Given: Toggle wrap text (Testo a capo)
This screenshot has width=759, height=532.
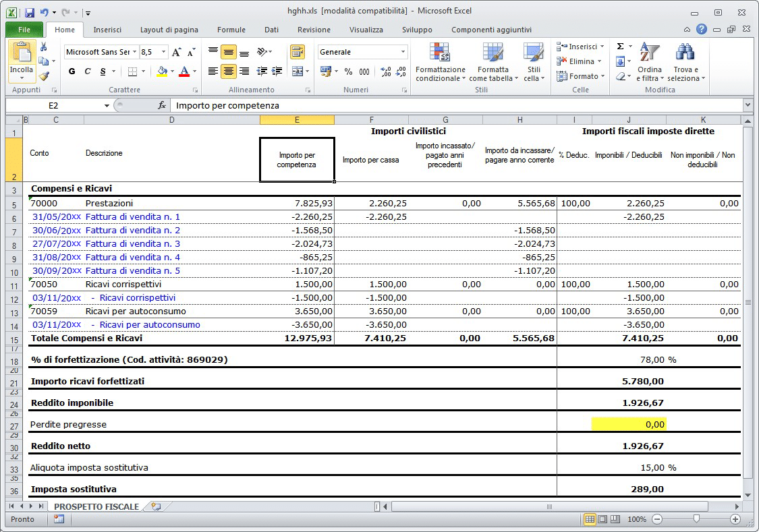Looking at the screenshot, I should tap(298, 52).
